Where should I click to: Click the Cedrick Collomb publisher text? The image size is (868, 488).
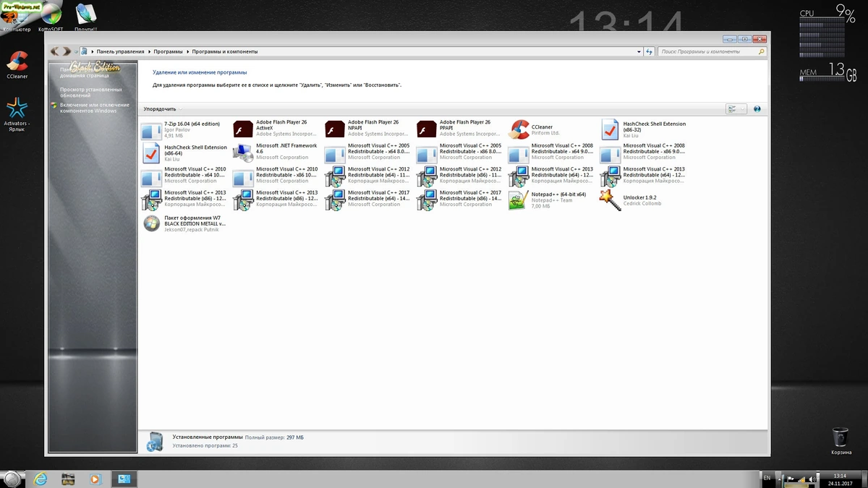[642, 203]
